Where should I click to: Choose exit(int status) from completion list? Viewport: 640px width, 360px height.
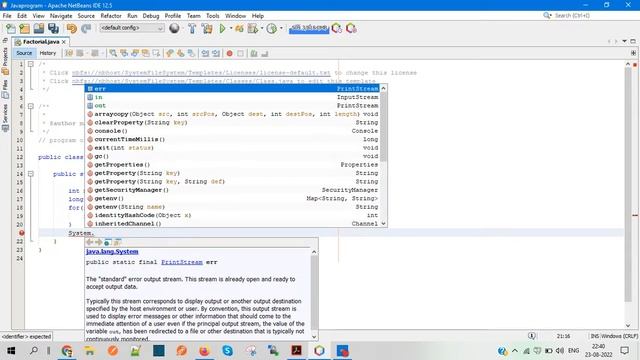click(x=233, y=148)
